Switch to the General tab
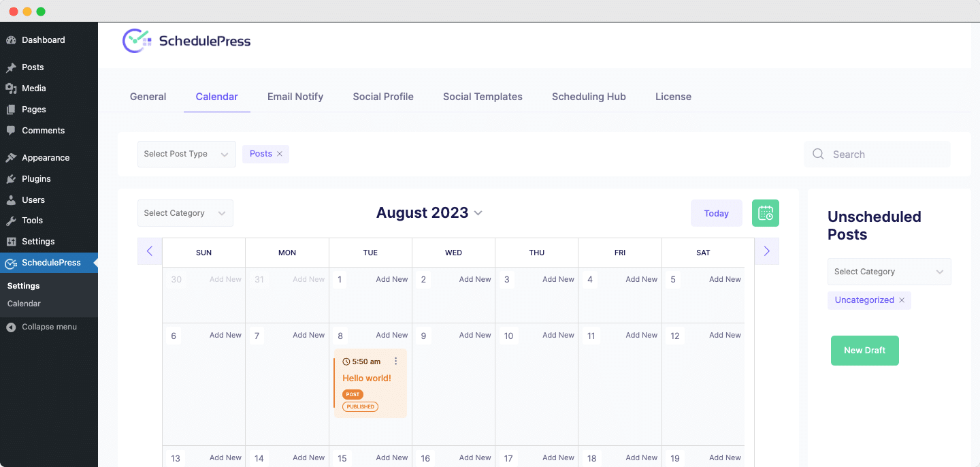Screen dimensions: 980x467 coord(148,97)
